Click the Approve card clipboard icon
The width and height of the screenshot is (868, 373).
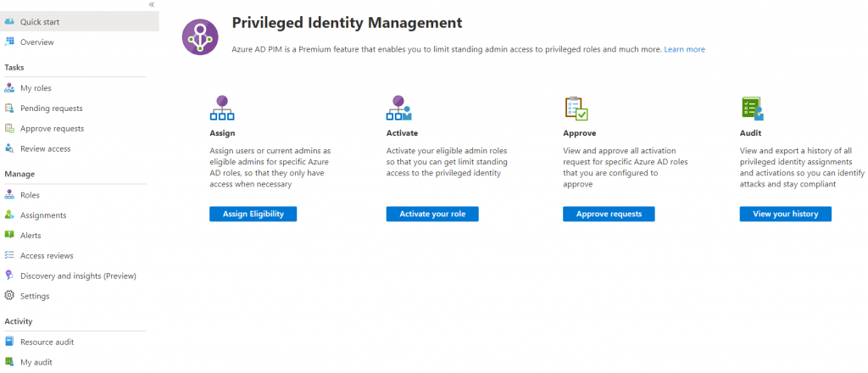pos(576,108)
